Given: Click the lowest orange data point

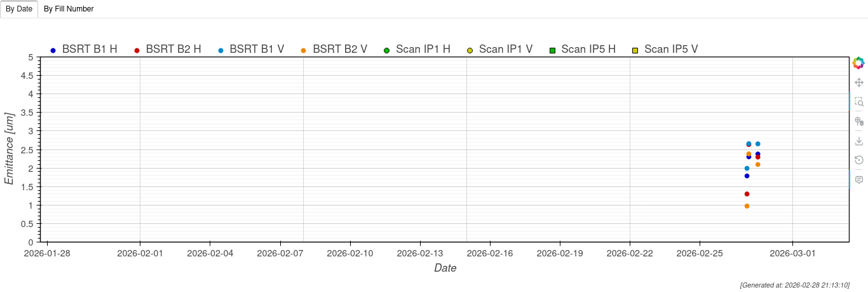Looking at the screenshot, I should point(747,206).
